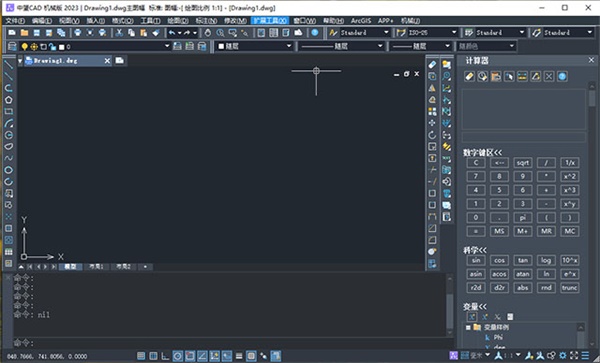The width and height of the screenshot is (600, 363).
Task: Select the Line drawing tool
Action: 8,64
